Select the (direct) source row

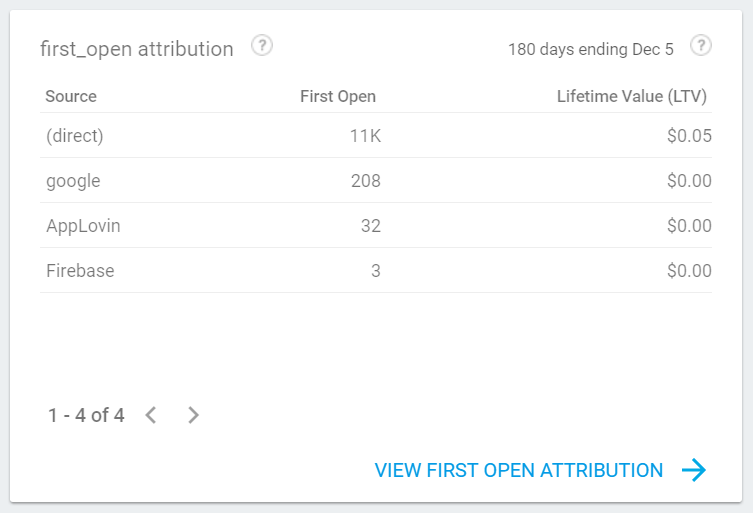(75, 136)
